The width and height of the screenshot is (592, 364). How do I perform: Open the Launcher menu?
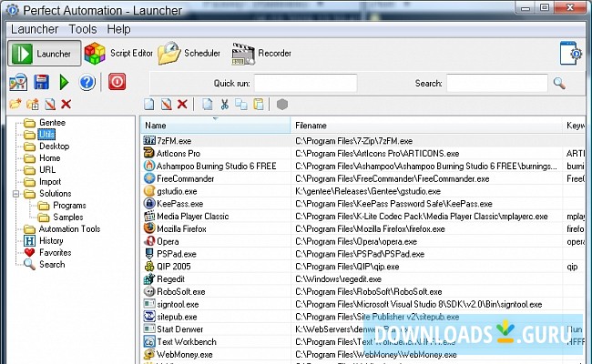[x=35, y=29]
